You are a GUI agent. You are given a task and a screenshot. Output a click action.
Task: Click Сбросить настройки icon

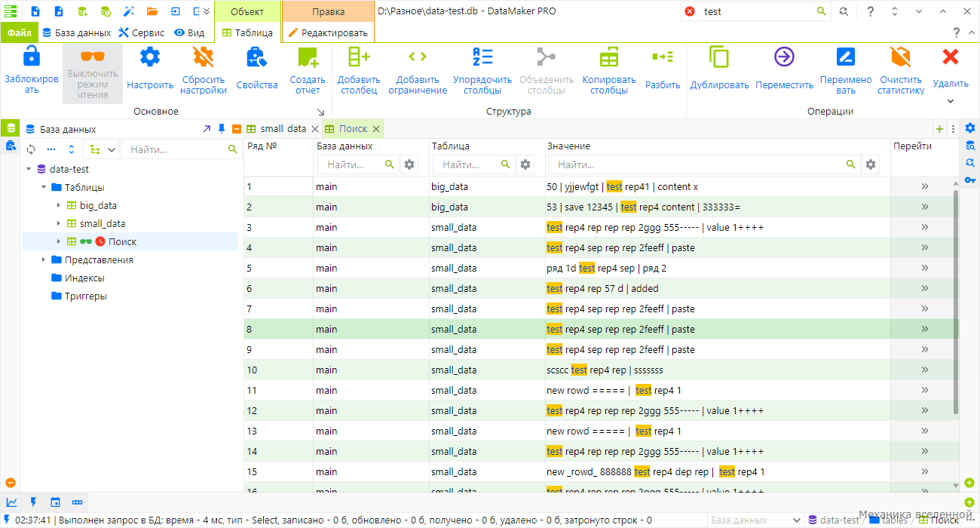click(x=204, y=57)
